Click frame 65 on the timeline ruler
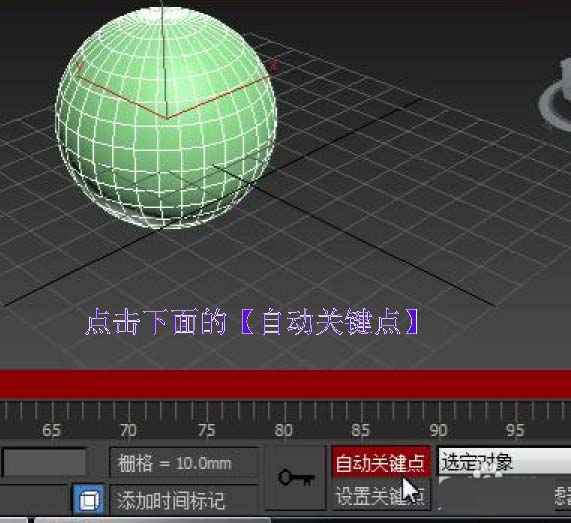Image resolution: width=571 pixels, height=523 pixels. coord(51,430)
